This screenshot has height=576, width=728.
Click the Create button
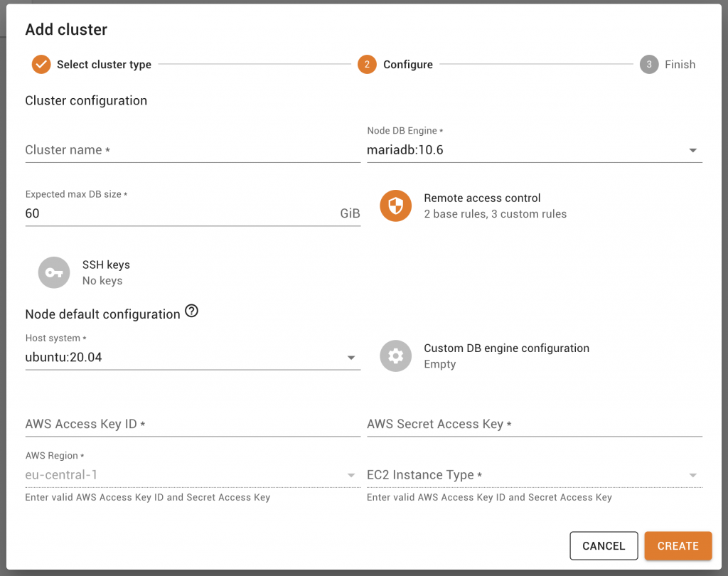pos(678,546)
